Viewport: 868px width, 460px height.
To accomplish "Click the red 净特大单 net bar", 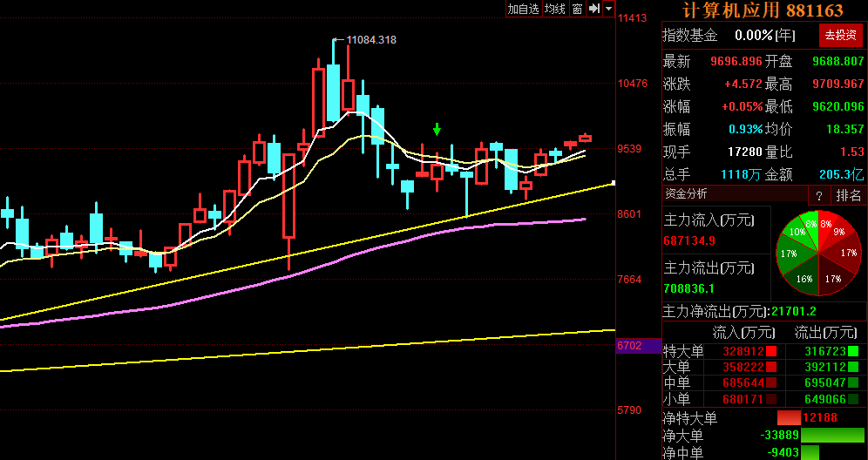I will tap(789, 418).
